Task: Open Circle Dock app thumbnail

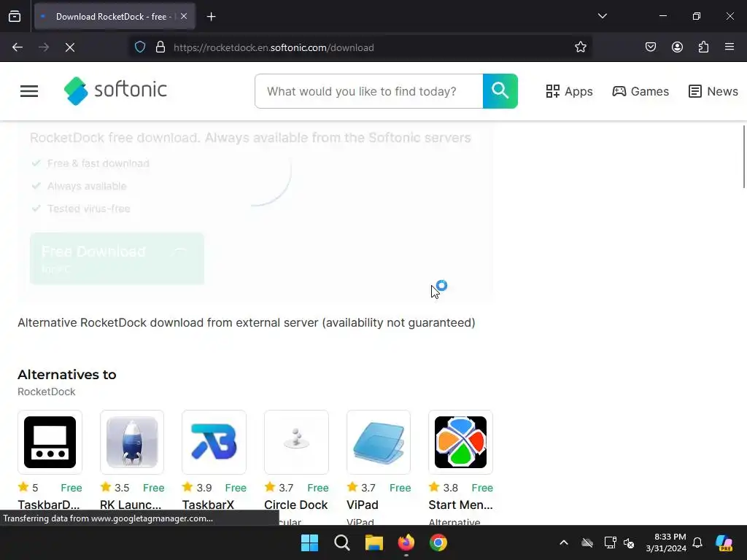Action: coord(296,443)
